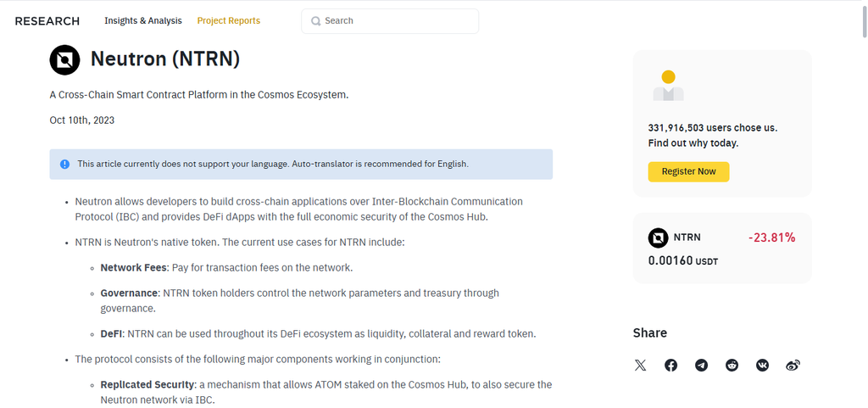This screenshot has height=408, width=868.
Task: Share the article on Weibo
Action: click(x=793, y=366)
